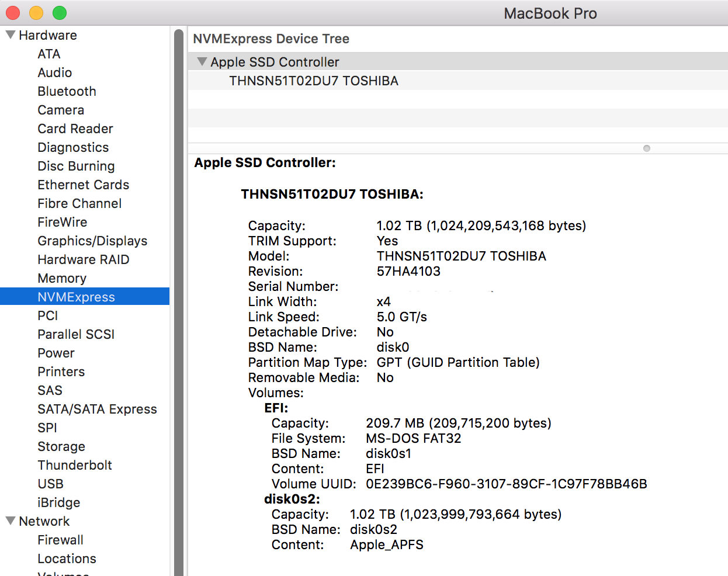The height and width of the screenshot is (576, 728).
Task: Open the FireWire section
Action: point(63,222)
